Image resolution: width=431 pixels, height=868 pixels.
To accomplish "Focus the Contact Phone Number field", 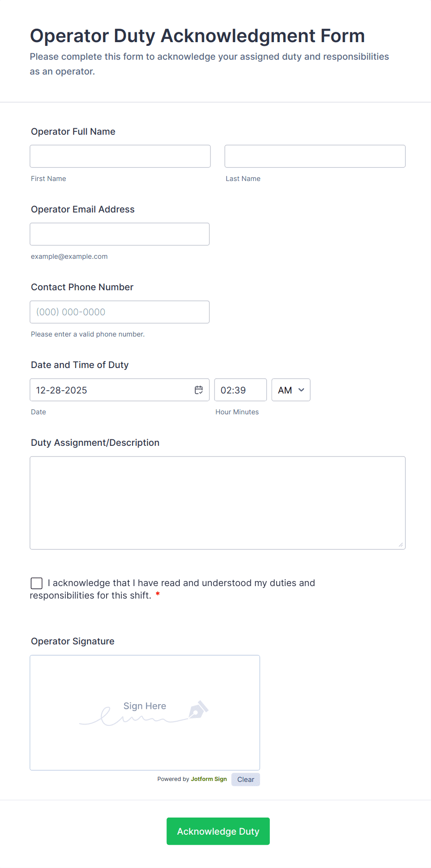I will [119, 312].
